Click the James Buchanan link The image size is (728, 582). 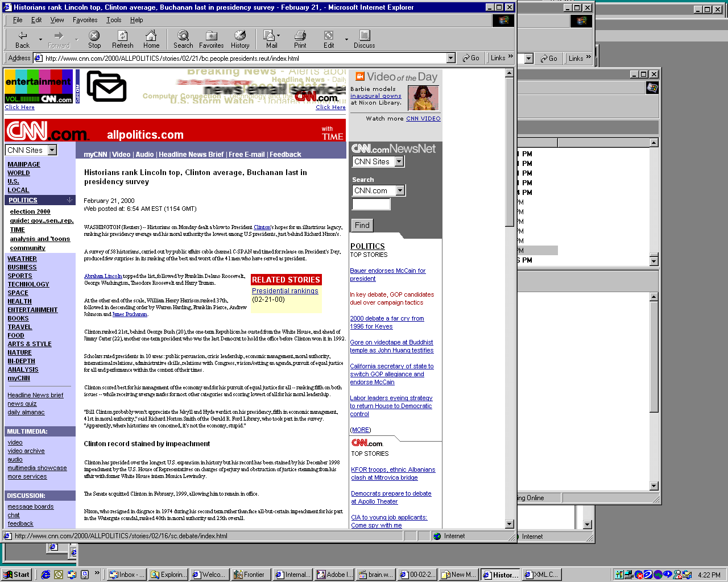click(130, 314)
